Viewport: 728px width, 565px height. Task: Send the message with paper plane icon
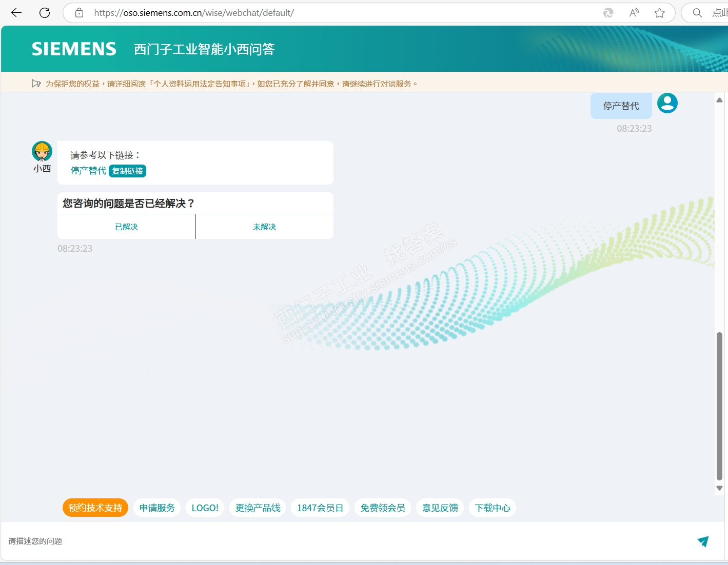(703, 541)
